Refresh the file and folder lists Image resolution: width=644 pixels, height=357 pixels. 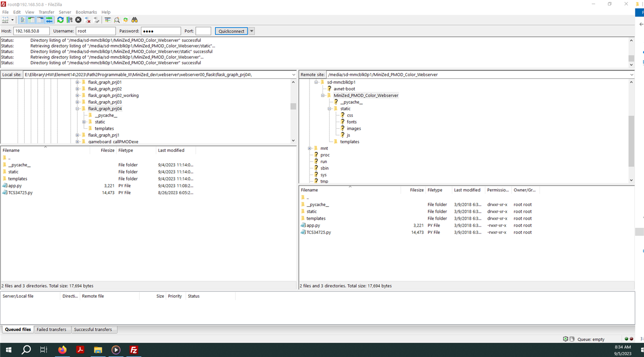(60, 20)
